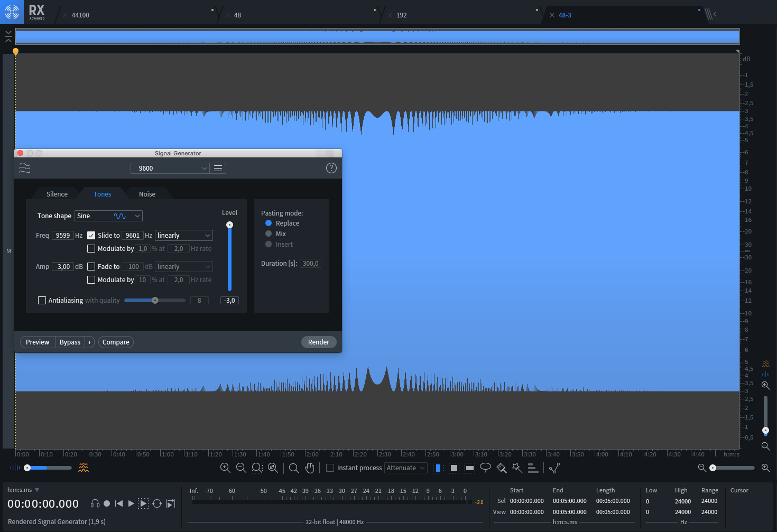777x532 pixels.
Task: Tick the Instant process checkbox
Action: pyautogui.click(x=330, y=468)
